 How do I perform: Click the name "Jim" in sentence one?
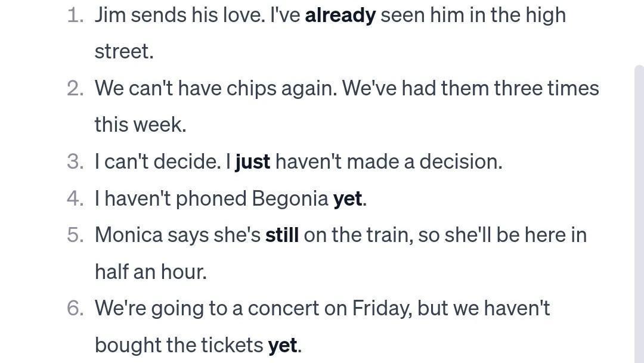[110, 15]
